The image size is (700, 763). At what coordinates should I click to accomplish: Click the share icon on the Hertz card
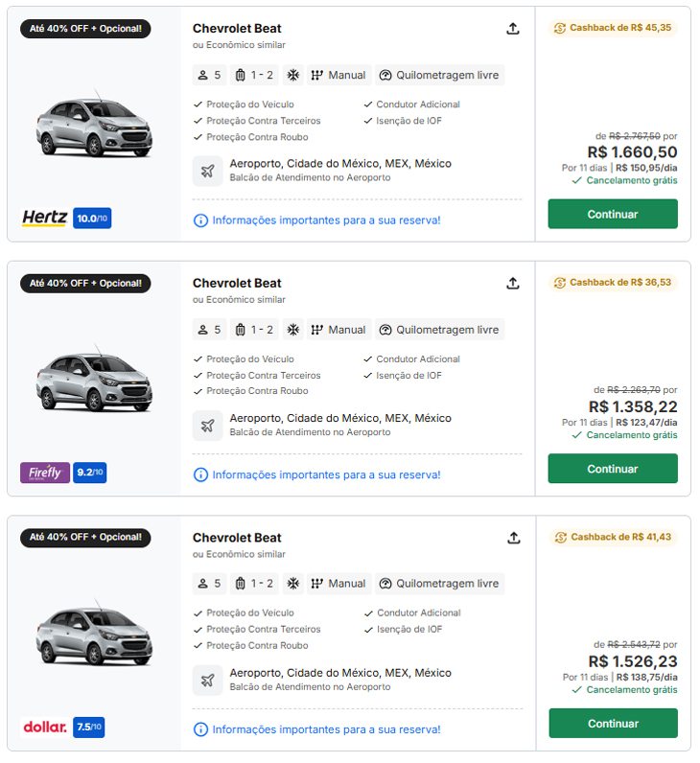tap(513, 29)
